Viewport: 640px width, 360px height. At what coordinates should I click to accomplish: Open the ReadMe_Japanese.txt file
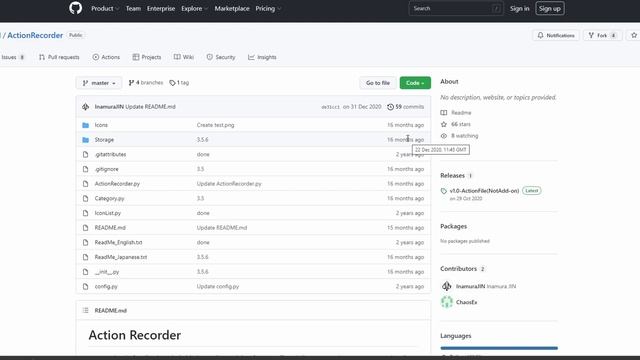pos(121,257)
